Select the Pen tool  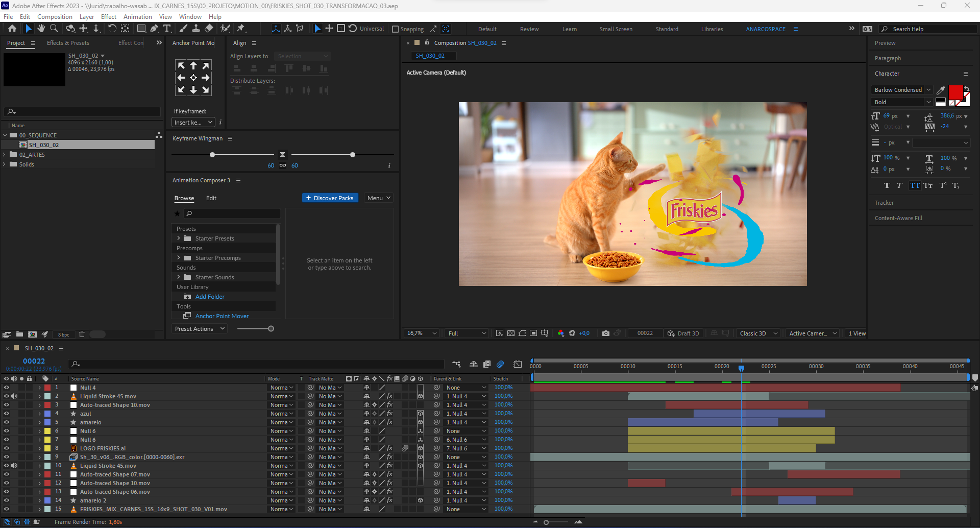click(x=154, y=29)
